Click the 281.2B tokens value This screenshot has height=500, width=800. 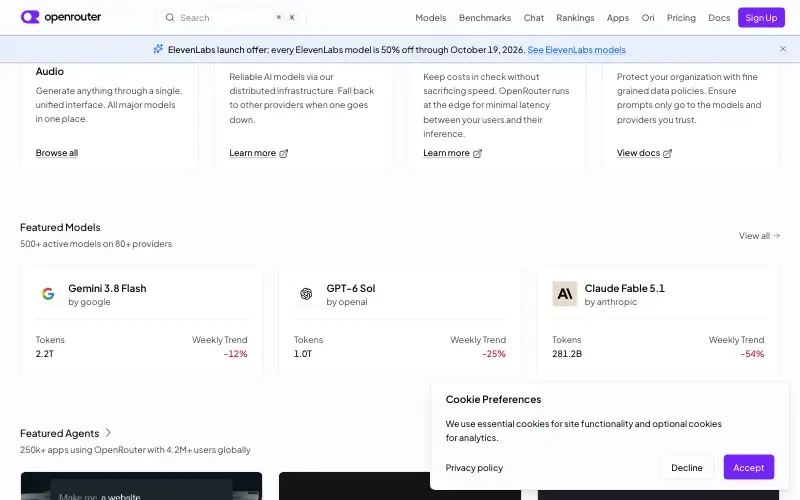click(567, 354)
